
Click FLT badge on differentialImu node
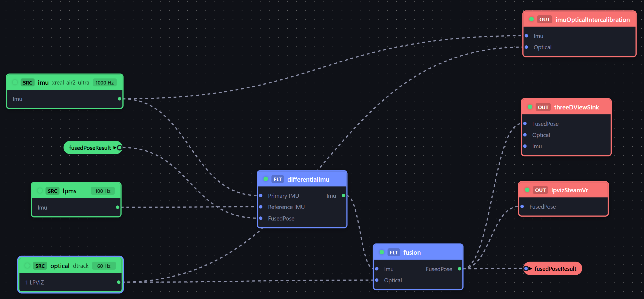[x=278, y=179]
